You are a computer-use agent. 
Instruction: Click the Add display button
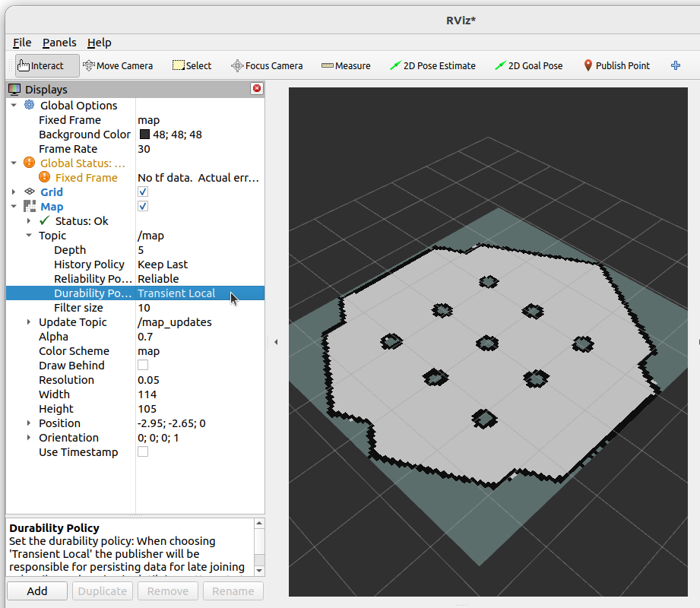point(37,591)
